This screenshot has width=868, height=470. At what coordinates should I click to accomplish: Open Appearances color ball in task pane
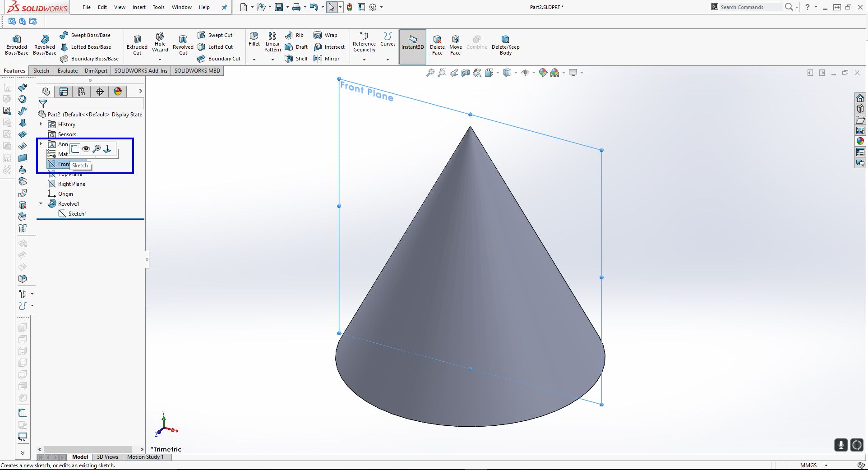click(860, 141)
